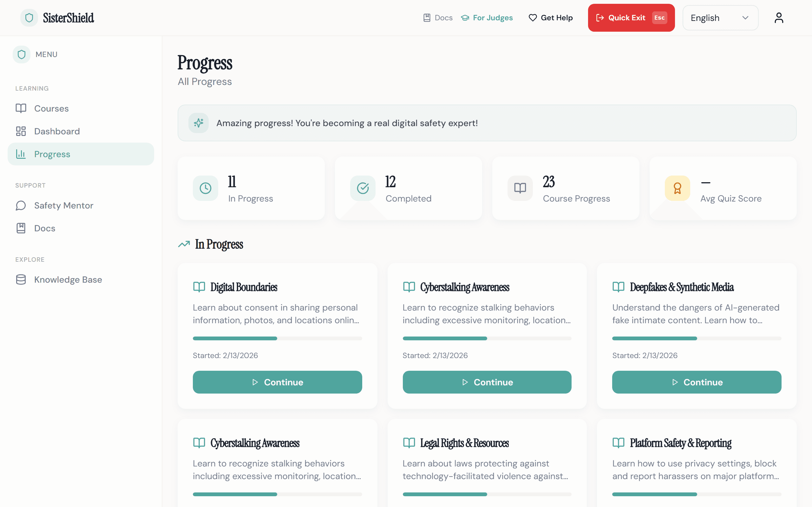The width and height of the screenshot is (812, 507).
Task: Click the red Quick Exit button
Action: [x=631, y=17]
